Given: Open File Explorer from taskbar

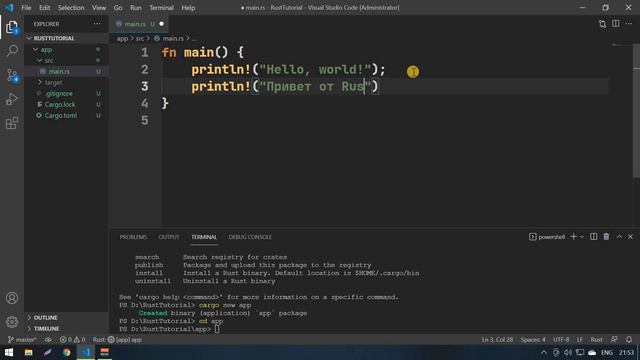Looking at the screenshot, I should 28,352.
